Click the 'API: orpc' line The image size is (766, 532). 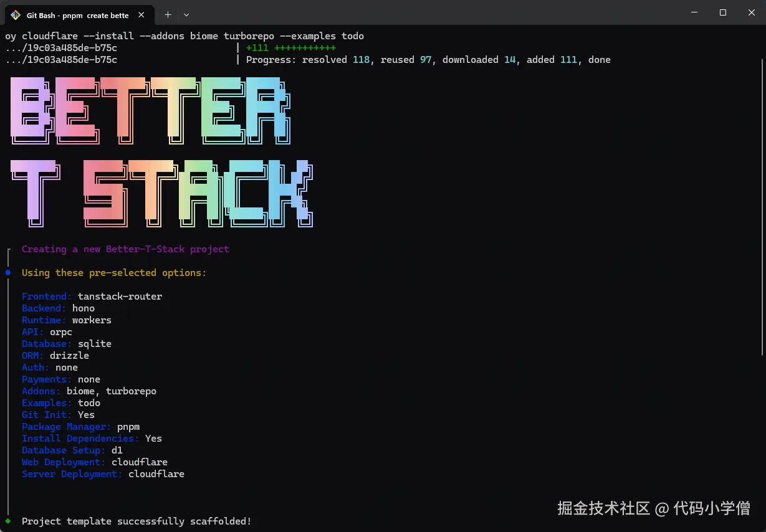47,332
